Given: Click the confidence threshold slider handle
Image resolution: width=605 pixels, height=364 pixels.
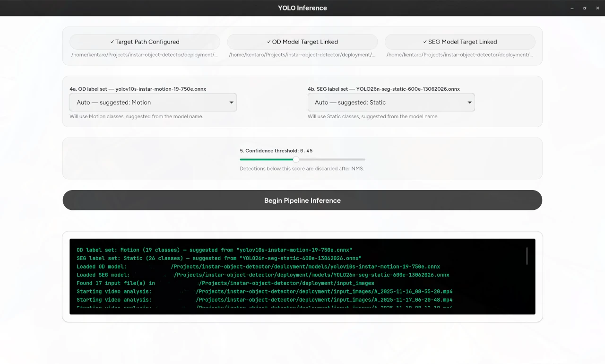Looking at the screenshot, I should [x=296, y=159].
